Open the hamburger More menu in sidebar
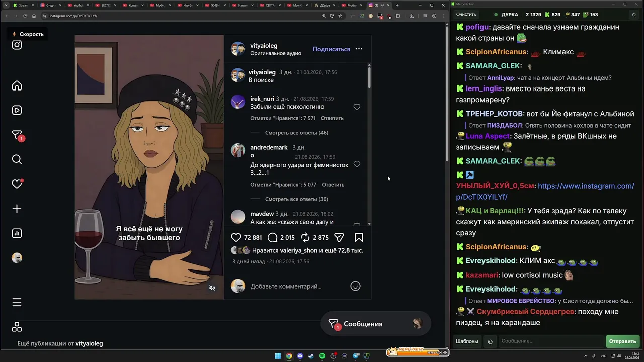Screen dimensions: 644x362 click(x=17, y=302)
